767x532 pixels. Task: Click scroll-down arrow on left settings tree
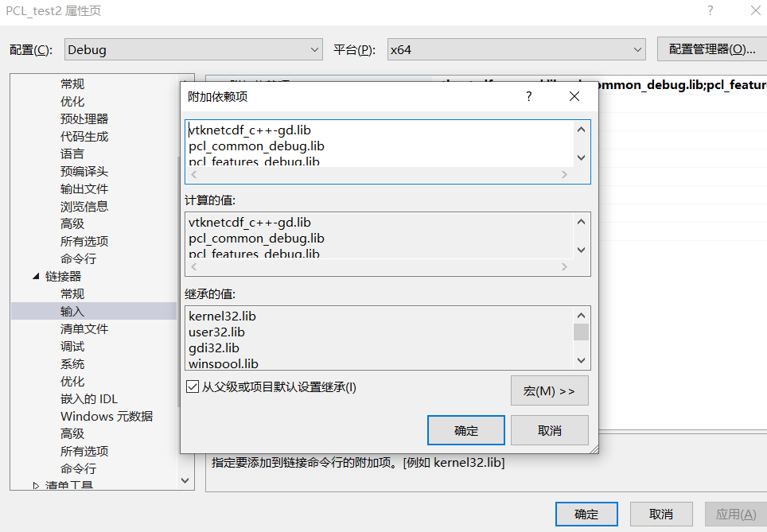point(184,480)
